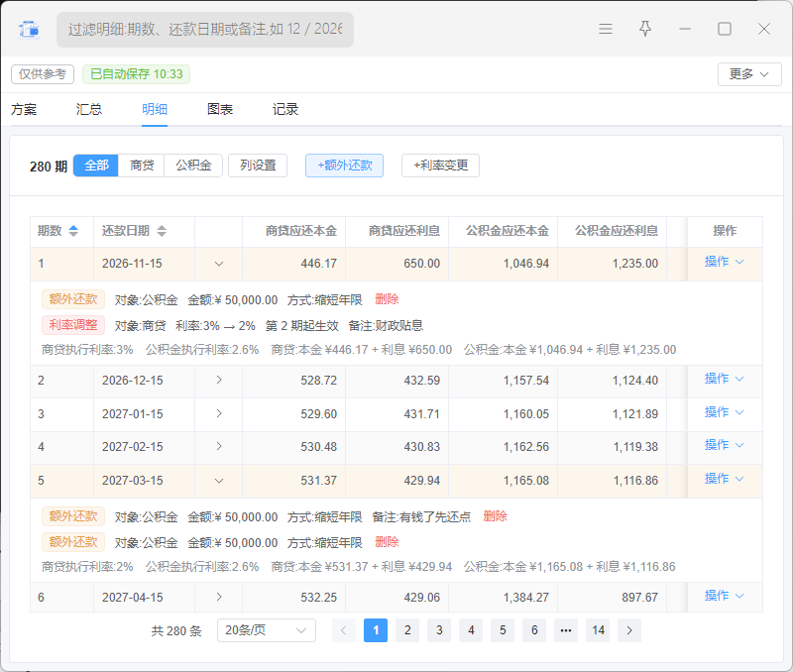The width and height of the screenshot is (793, 672).
Task: Delete row 1's 额外还款 entry
Action: [387, 299]
